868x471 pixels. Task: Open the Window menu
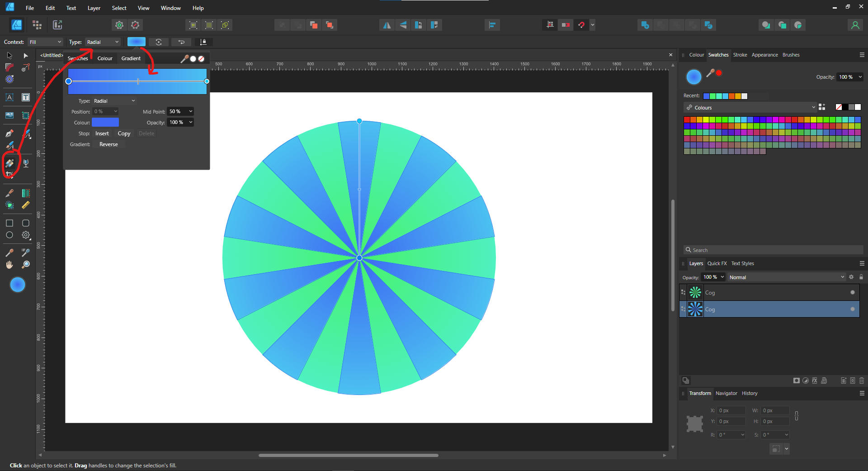coord(171,8)
